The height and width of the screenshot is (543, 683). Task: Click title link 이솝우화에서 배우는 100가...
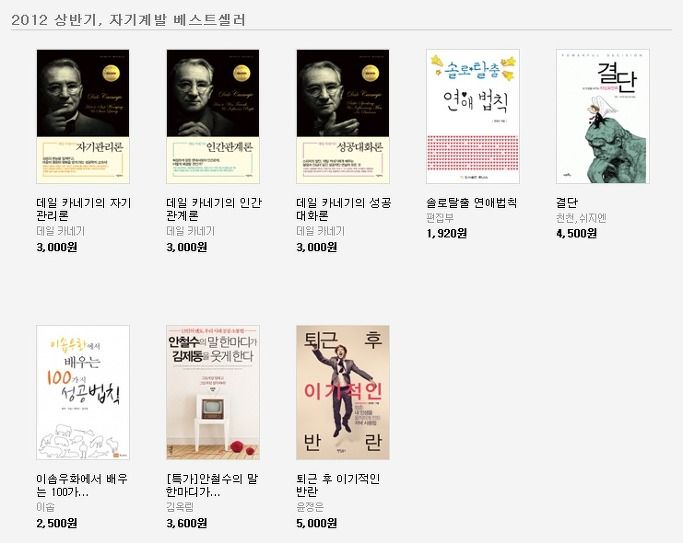(82, 486)
